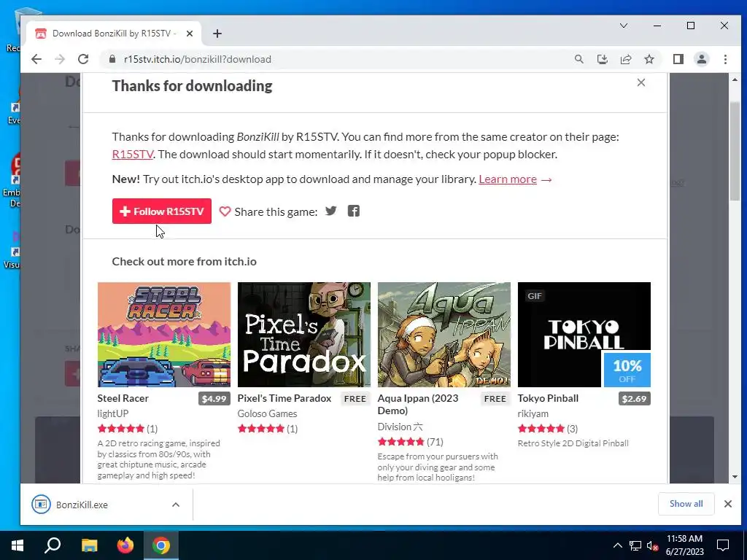Click the Follow R15STV button

pos(161,211)
